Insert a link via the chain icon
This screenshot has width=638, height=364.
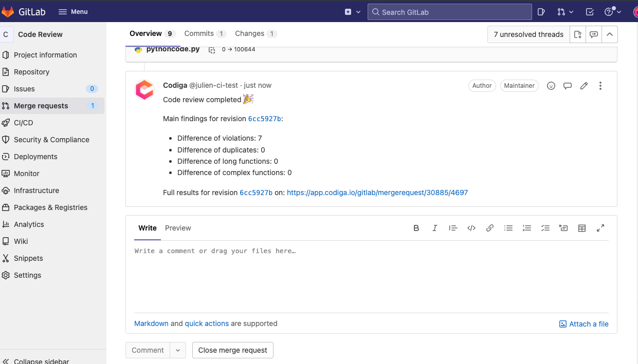point(490,227)
